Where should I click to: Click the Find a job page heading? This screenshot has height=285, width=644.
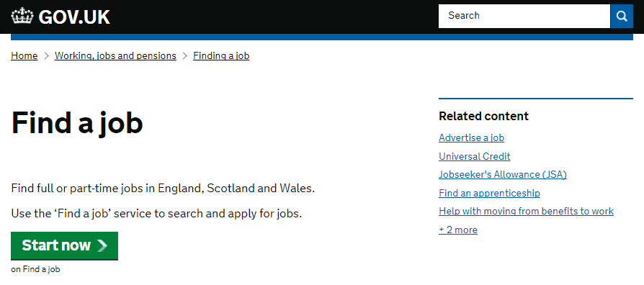(77, 123)
